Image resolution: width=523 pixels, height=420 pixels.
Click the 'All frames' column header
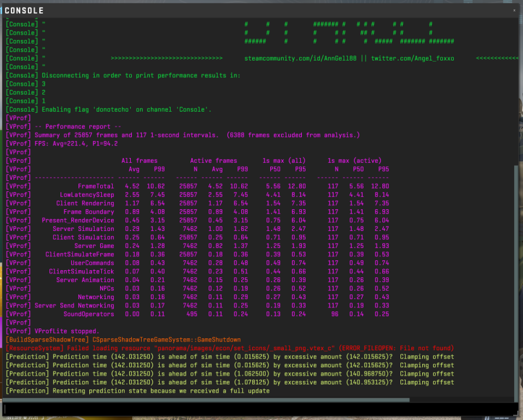point(139,161)
